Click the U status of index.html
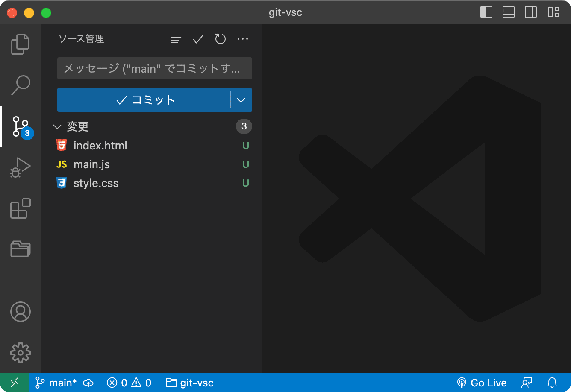This screenshot has height=392, width=571. click(246, 146)
